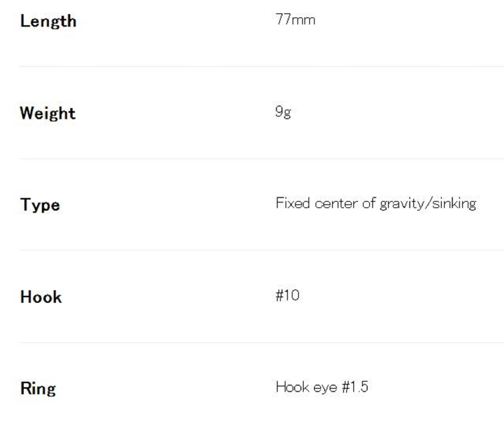Click the 'mm' unit after 77
The image size is (504, 425).
click(303, 20)
